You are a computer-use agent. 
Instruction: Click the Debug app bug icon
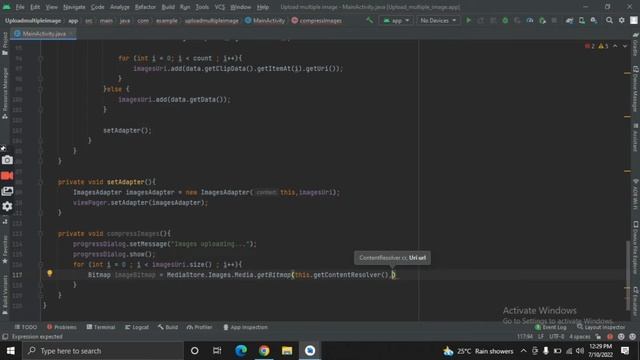click(x=505, y=20)
